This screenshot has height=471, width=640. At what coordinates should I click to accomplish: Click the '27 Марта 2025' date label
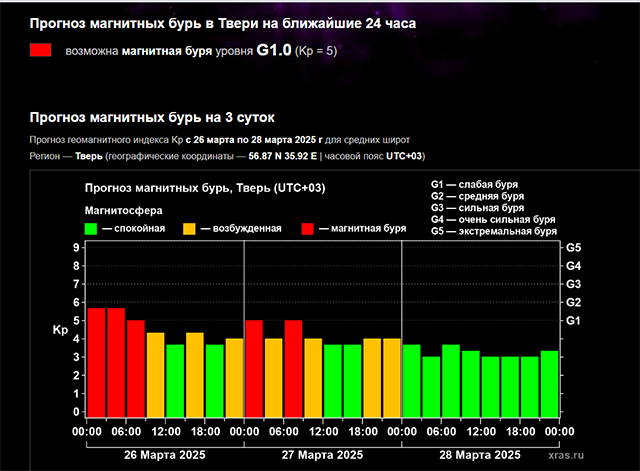tap(322, 455)
